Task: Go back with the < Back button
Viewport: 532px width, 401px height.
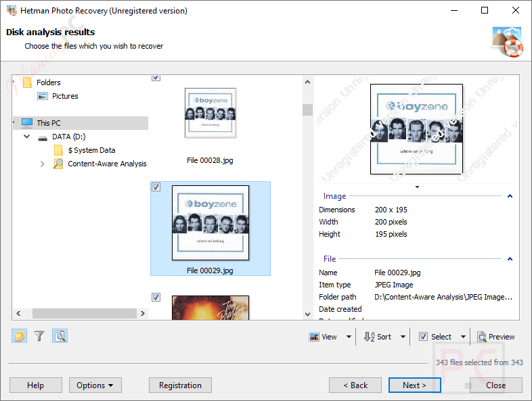Action: click(x=355, y=385)
